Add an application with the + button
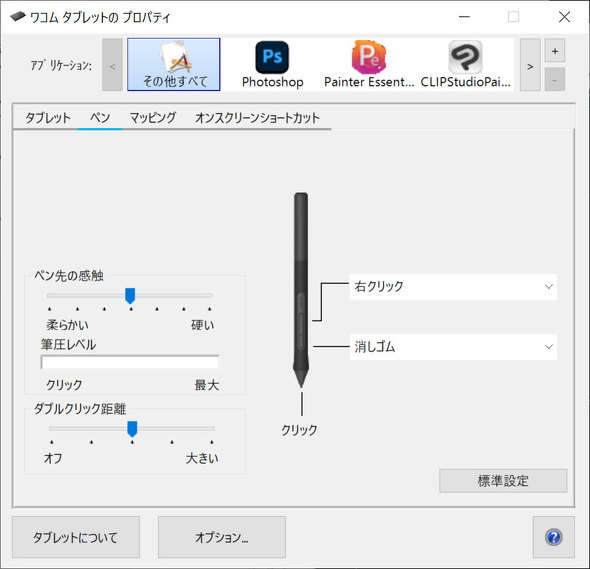The height and width of the screenshot is (569, 590). (x=555, y=51)
